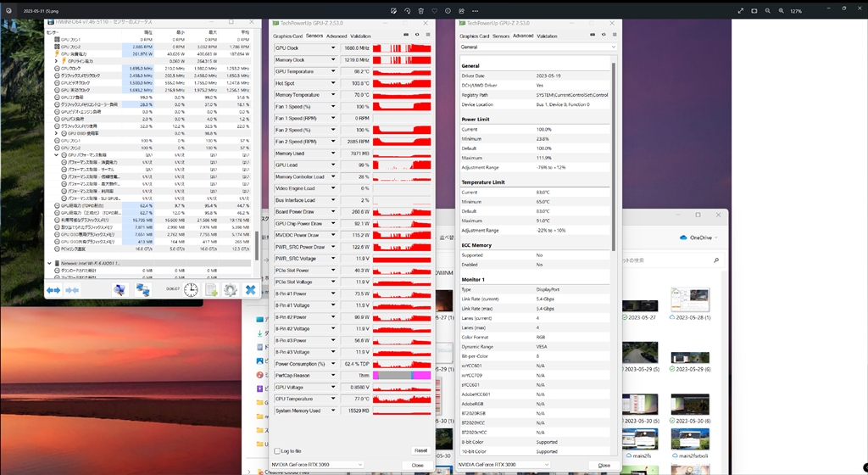This screenshot has height=475, width=868.
Task: Click Close button in GPU-Z Advanced window
Action: pos(604,465)
